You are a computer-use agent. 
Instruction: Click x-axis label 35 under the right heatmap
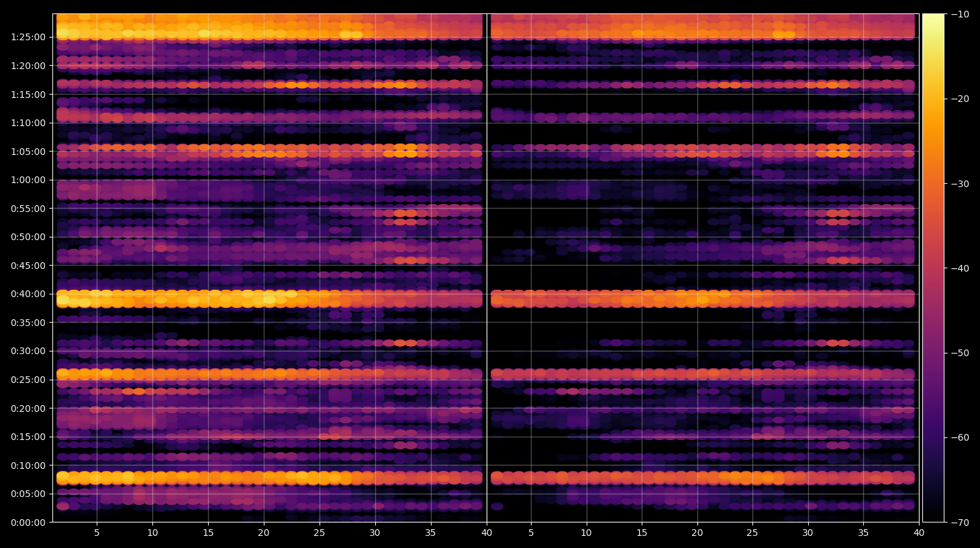(863, 533)
